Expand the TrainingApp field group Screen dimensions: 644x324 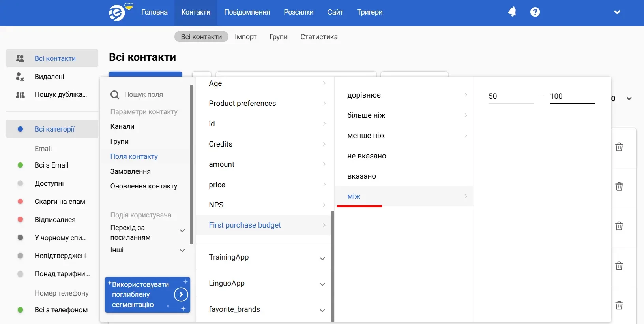pyautogui.click(x=263, y=257)
